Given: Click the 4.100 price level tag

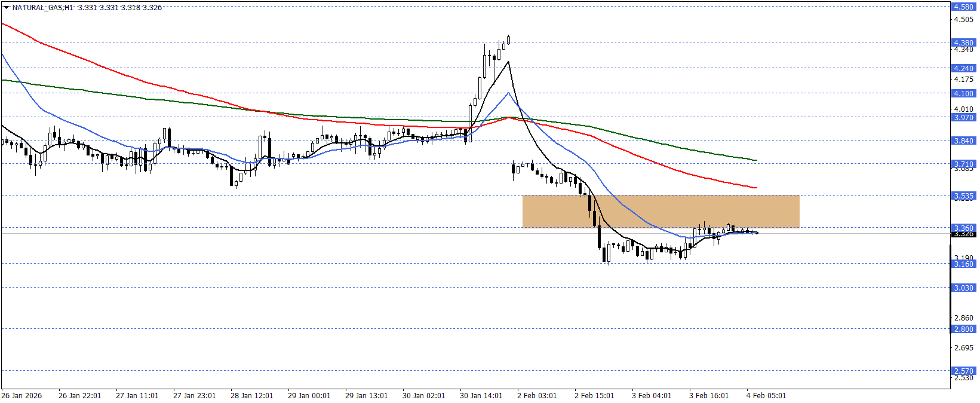Looking at the screenshot, I should point(963,93).
